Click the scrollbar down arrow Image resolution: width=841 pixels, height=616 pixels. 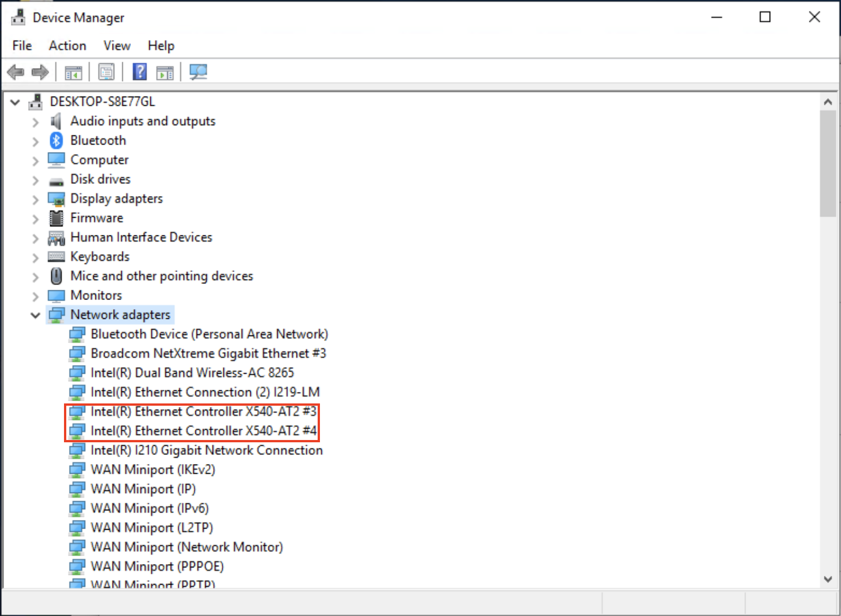click(x=828, y=579)
